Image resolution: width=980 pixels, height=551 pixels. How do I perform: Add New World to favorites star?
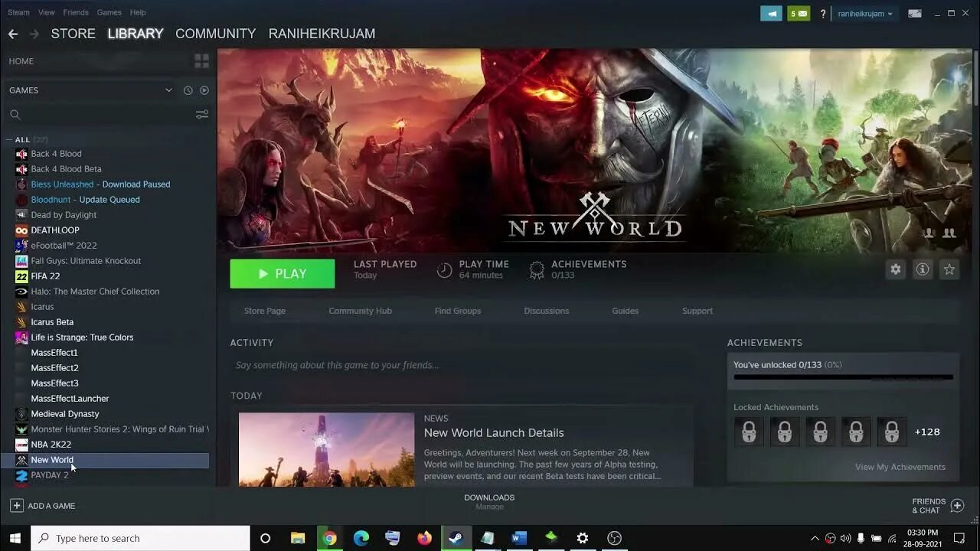click(949, 269)
